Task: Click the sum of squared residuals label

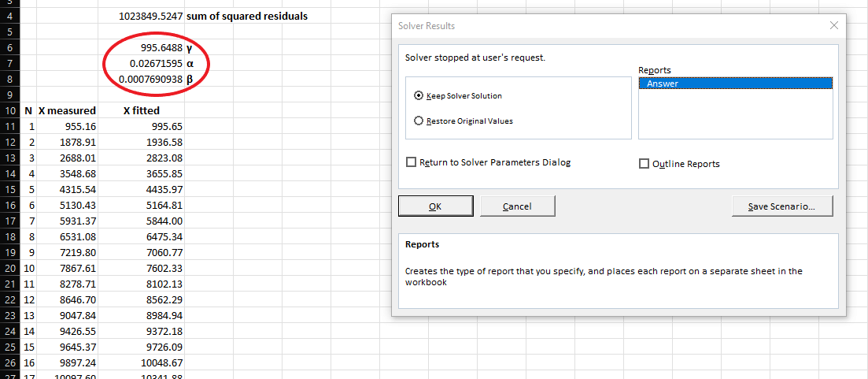Action: 247,16
